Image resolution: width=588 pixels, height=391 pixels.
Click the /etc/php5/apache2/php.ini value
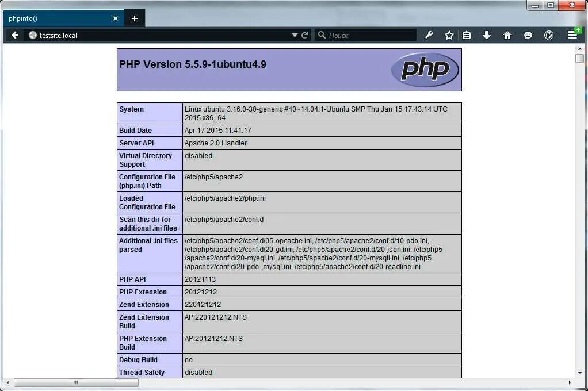point(225,198)
